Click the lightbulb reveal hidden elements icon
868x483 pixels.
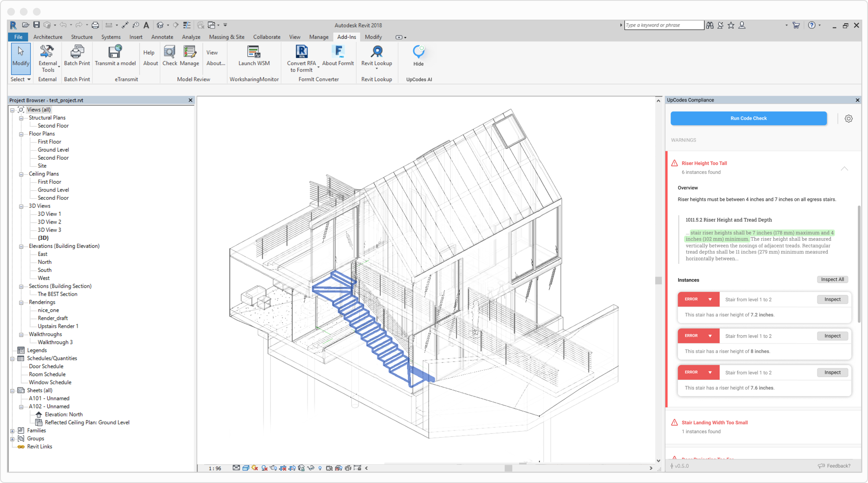[x=320, y=468]
